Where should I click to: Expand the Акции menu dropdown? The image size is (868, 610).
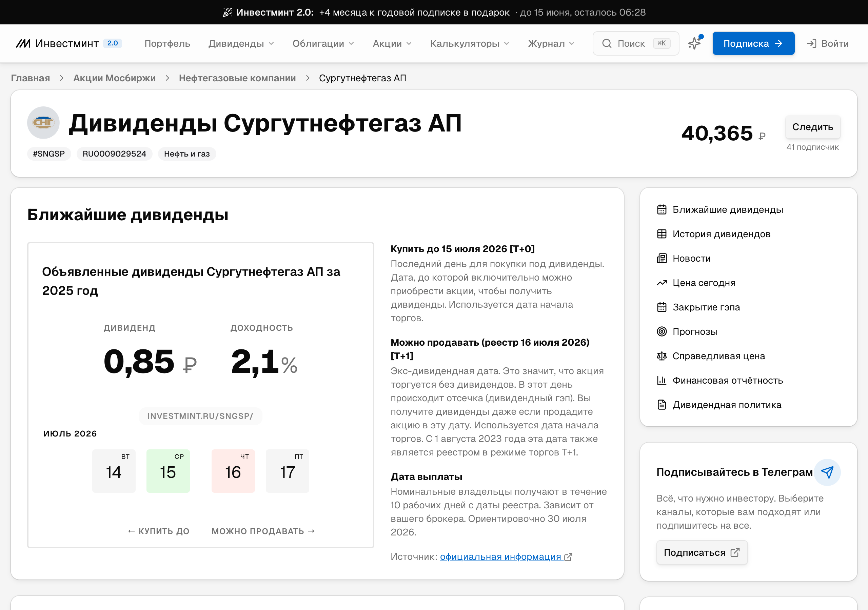[392, 43]
